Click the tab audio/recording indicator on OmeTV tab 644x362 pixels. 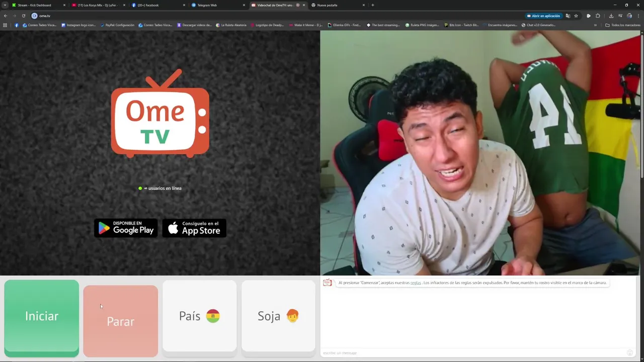(x=298, y=5)
